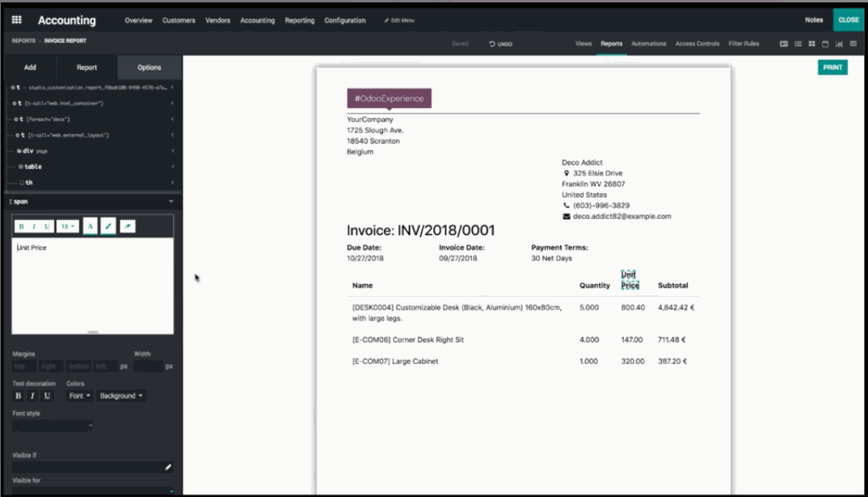Open the graph view icon
868x497 pixels.
(838, 44)
